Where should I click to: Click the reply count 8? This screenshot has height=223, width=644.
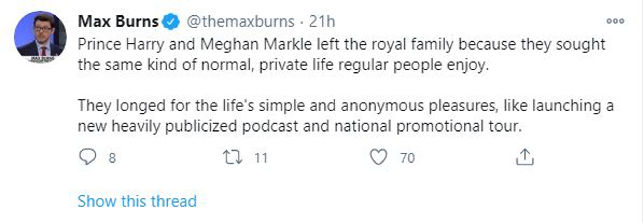112,158
